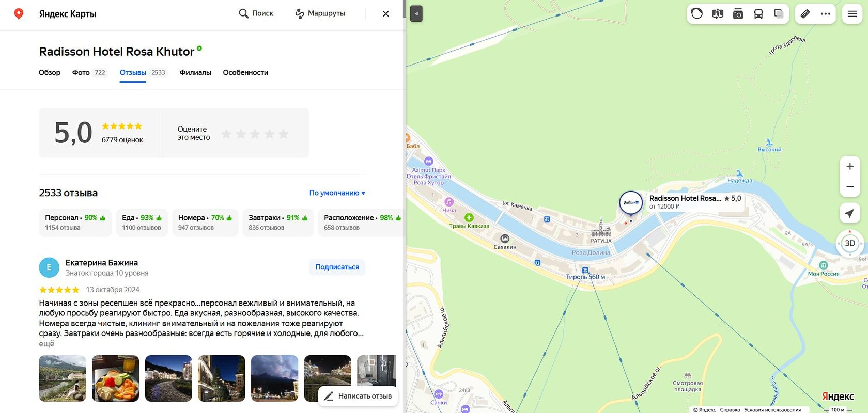
Task: Open the hamburger main menu
Action: click(853, 13)
